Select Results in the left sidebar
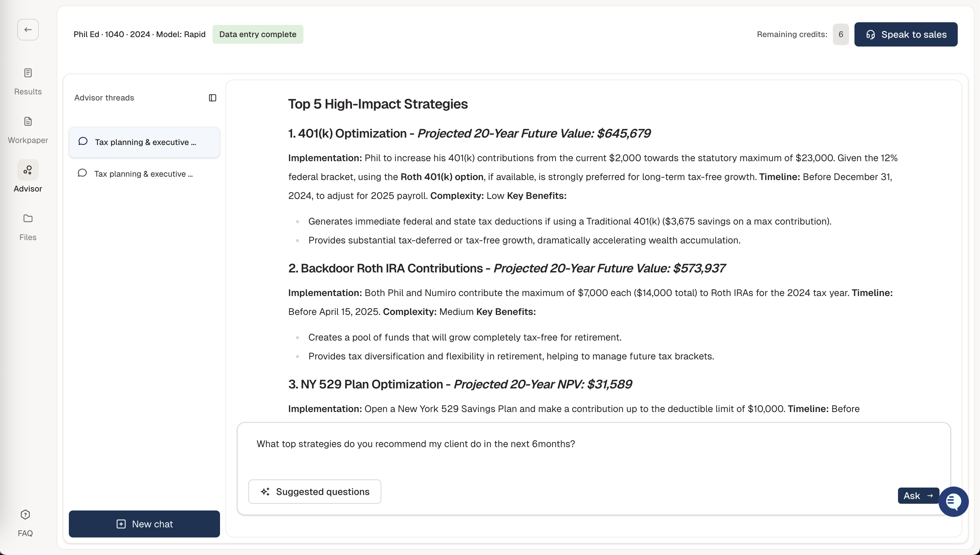The image size is (980, 555). (27, 82)
